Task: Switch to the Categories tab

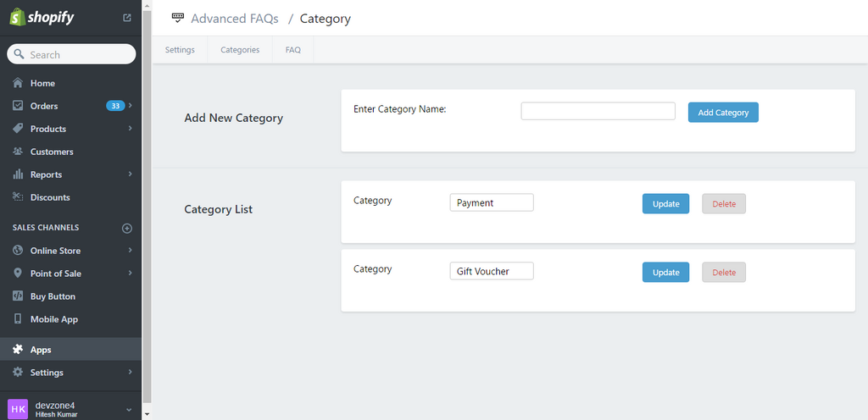Action: (240, 50)
